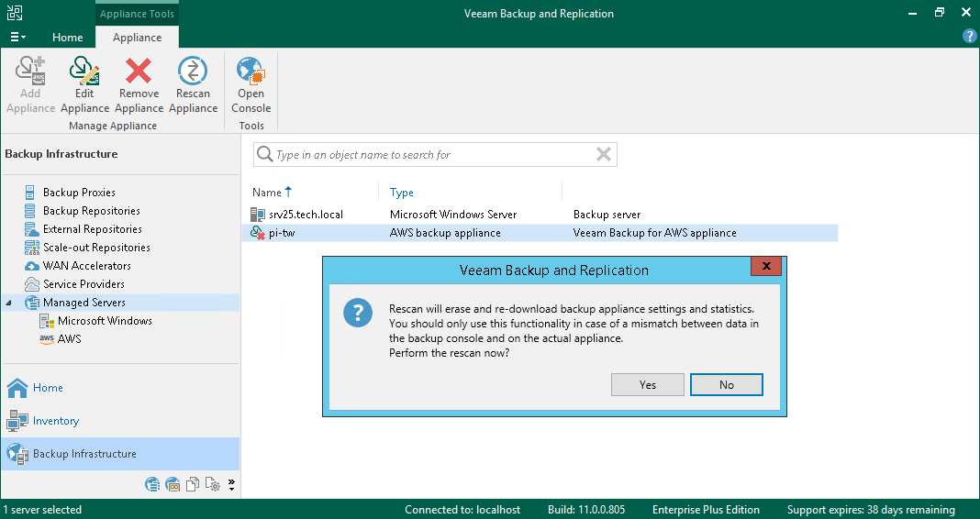Open Backup Repositories in the tree
980x519 pixels.
[91, 211]
